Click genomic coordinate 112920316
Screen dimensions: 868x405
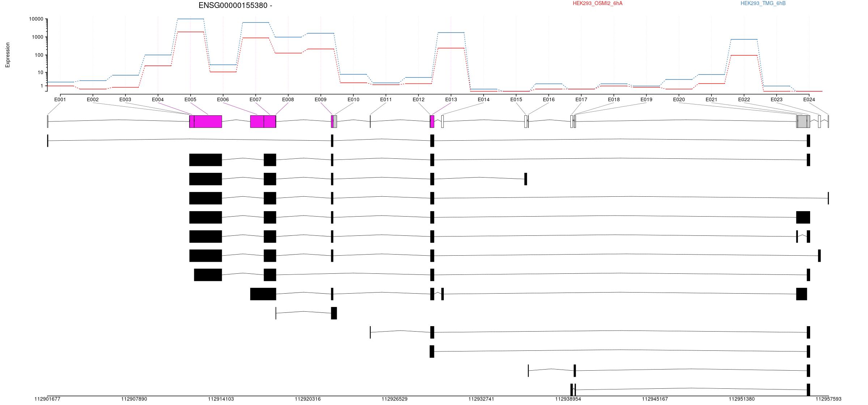coord(308,399)
